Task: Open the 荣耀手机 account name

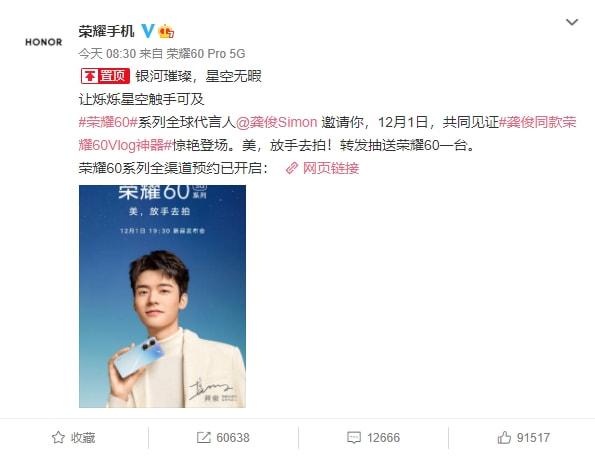Action: [106, 31]
